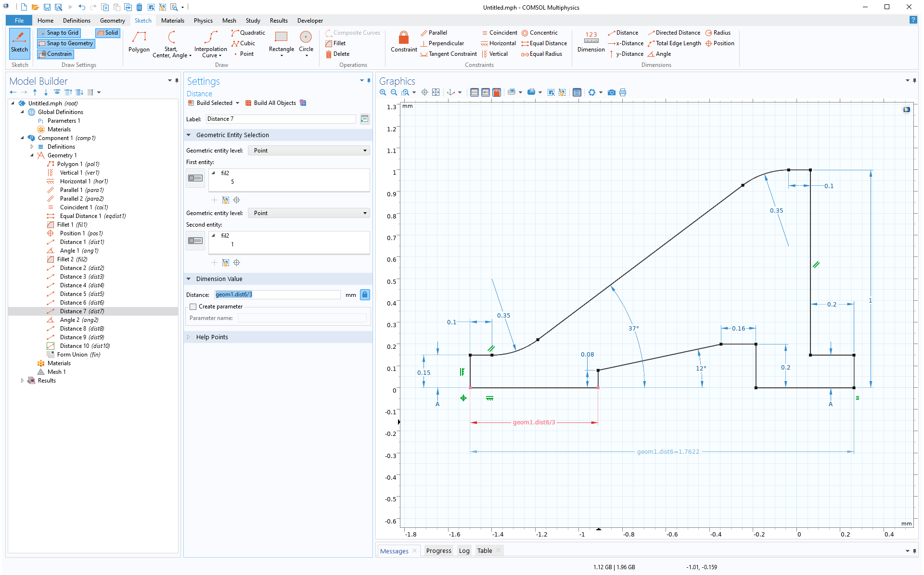Toggle the Solid draw setting
This screenshot has height=575, width=924.
point(107,32)
